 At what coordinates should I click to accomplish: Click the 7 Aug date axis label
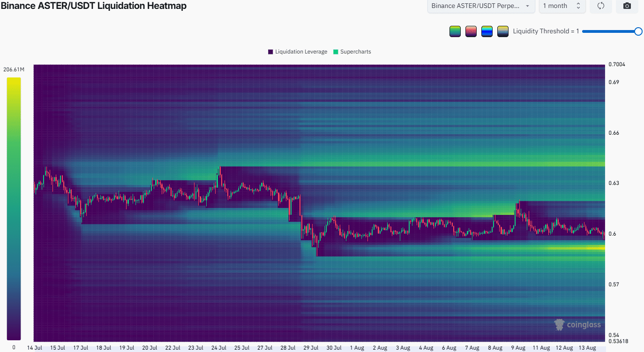[x=472, y=348]
